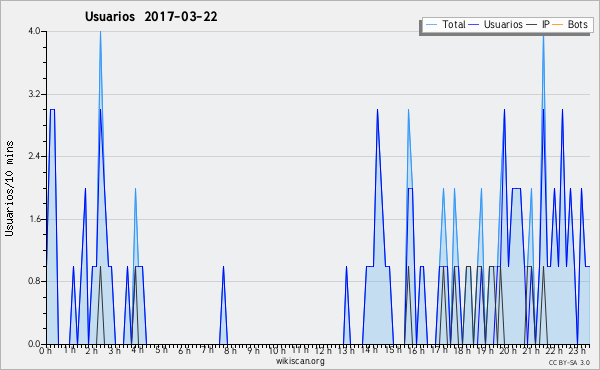This screenshot has width=600, height=370.
Task: Click the IP legend label
Action: coord(546,24)
